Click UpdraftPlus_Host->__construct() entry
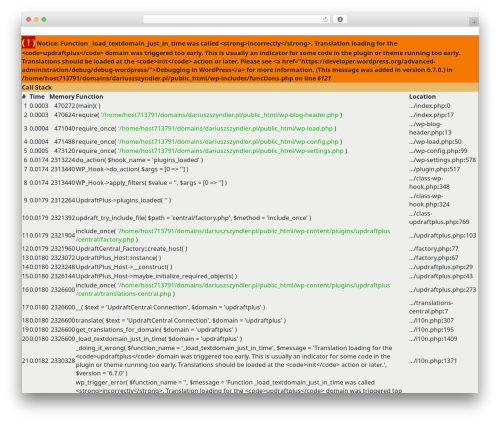 pos(124,267)
